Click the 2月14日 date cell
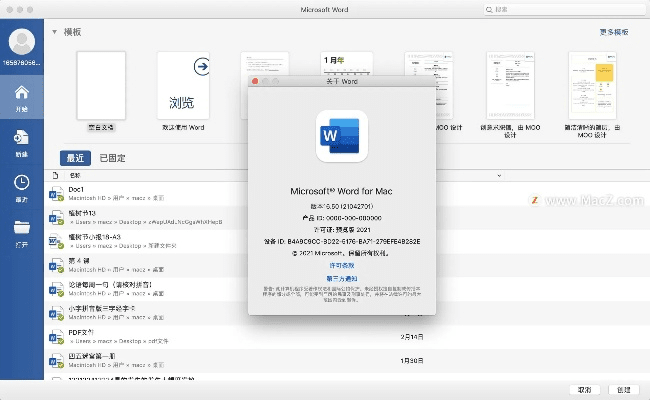Viewport: 650px width, 400px height. [412, 337]
